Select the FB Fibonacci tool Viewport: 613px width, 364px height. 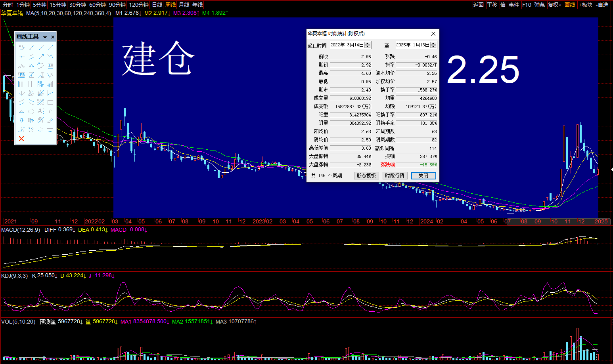pos(21,75)
